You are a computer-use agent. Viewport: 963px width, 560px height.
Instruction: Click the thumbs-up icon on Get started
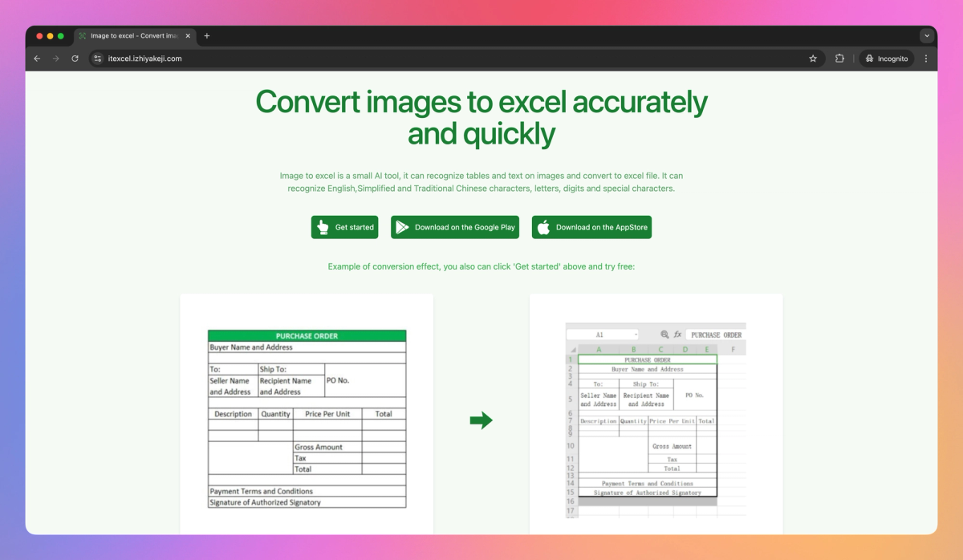tap(321, 227)
